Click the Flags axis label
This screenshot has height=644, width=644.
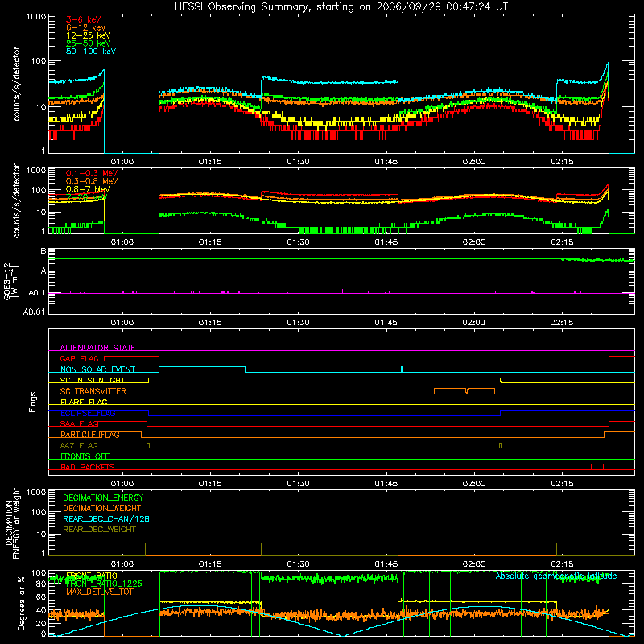click(33, 402)
